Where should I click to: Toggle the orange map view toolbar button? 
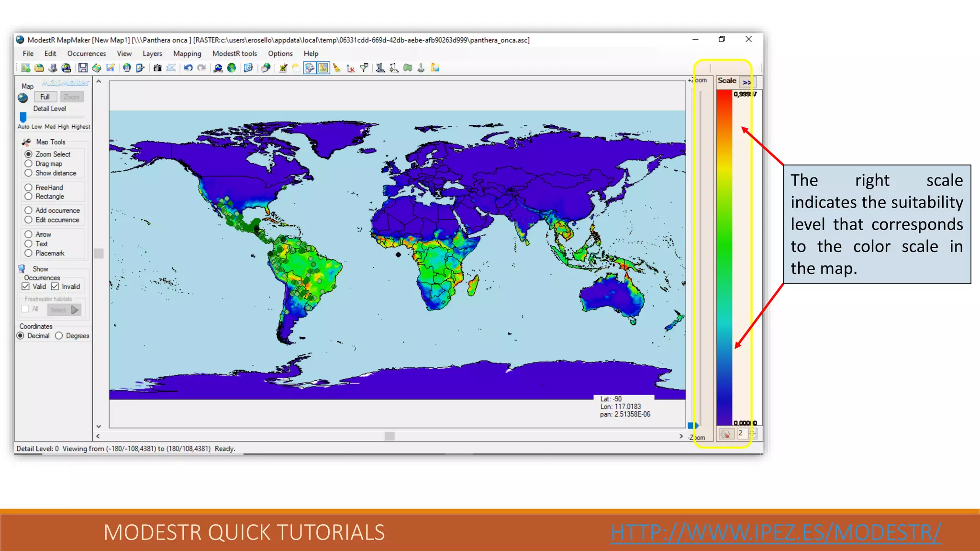[323, 68]
